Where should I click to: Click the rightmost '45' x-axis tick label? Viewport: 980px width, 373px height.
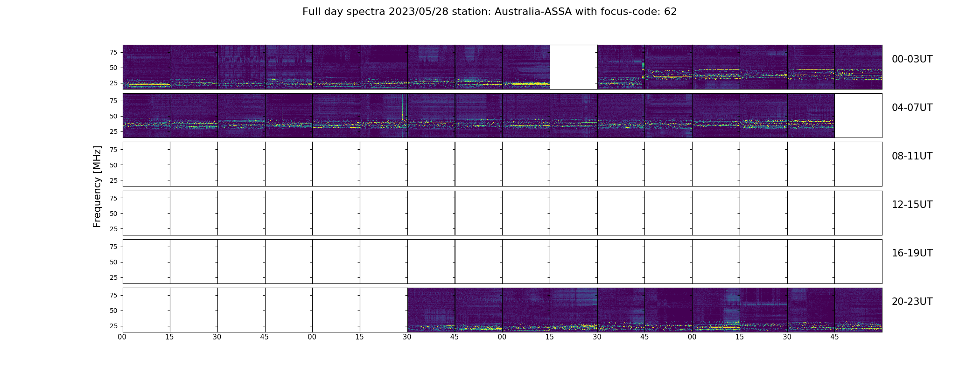point(834,337)
